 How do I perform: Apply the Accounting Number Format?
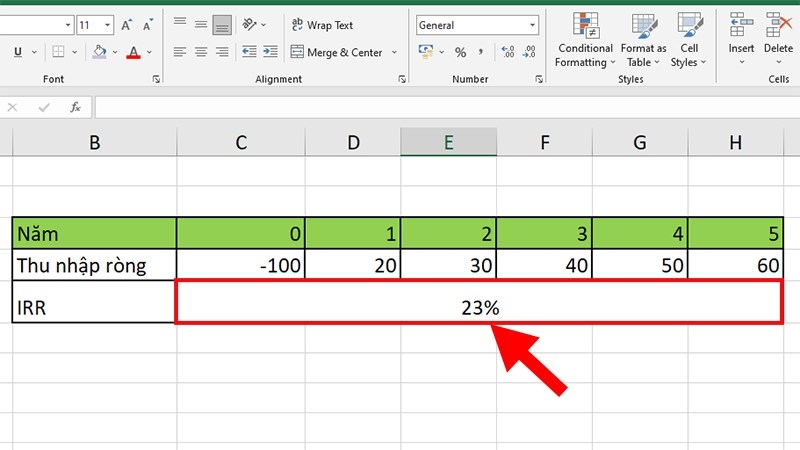click(x=426, y=52)
